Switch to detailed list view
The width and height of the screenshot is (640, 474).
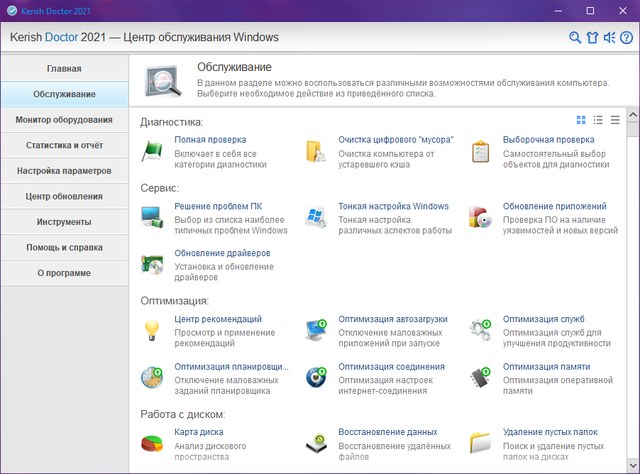coord(598,120)
